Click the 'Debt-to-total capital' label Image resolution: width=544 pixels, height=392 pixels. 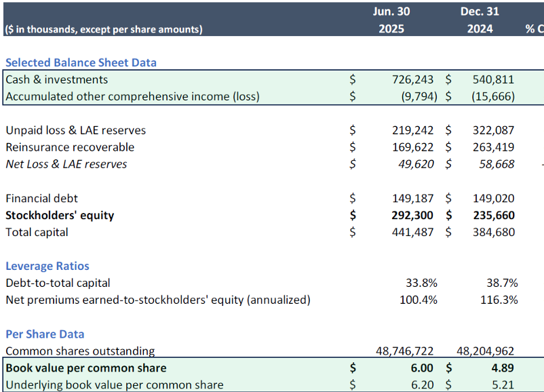(x=58, y=283)
